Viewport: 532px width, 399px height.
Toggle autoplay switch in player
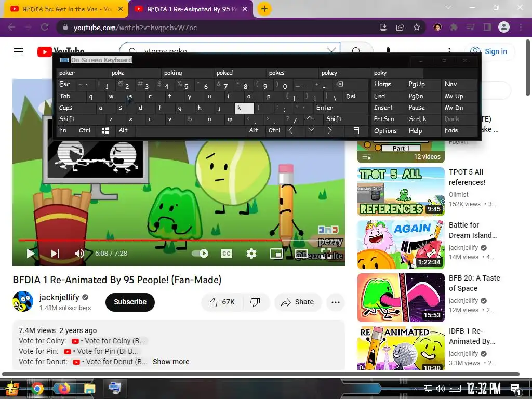click(x=200, y=253)
